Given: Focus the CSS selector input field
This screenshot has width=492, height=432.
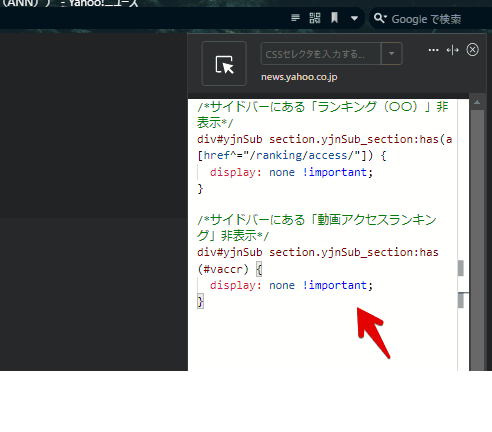Looking at the screenshot, I should [x=321, y=54].
